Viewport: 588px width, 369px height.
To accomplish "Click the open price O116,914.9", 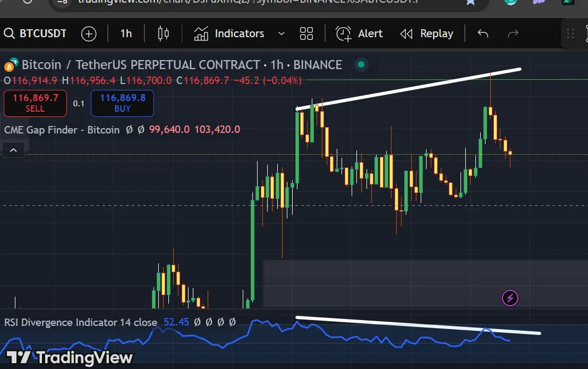I will tap(31, 80).
